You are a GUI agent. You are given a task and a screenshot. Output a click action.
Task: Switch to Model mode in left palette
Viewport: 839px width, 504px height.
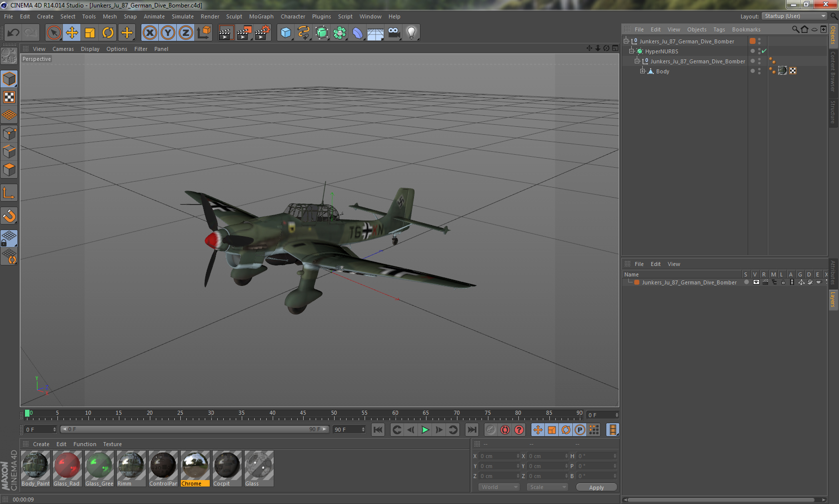9,79
